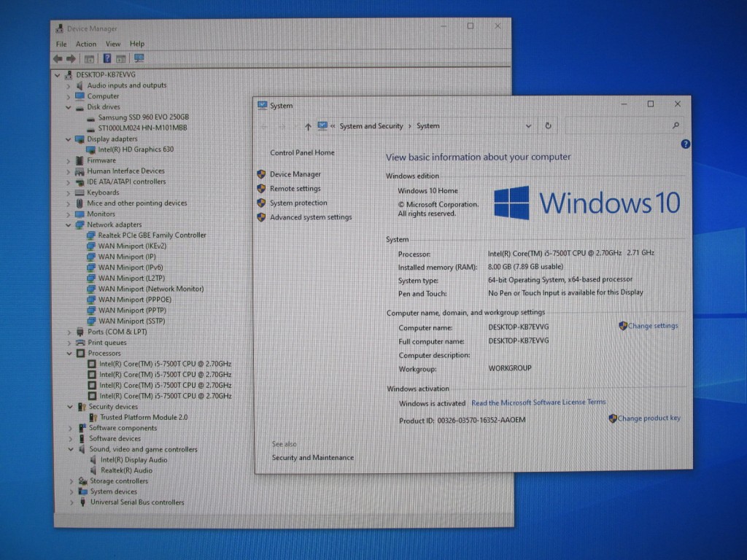Click Change product key link
Image resolution: width=747 pixels, height=560 pixels.
[x=649, y=419]
